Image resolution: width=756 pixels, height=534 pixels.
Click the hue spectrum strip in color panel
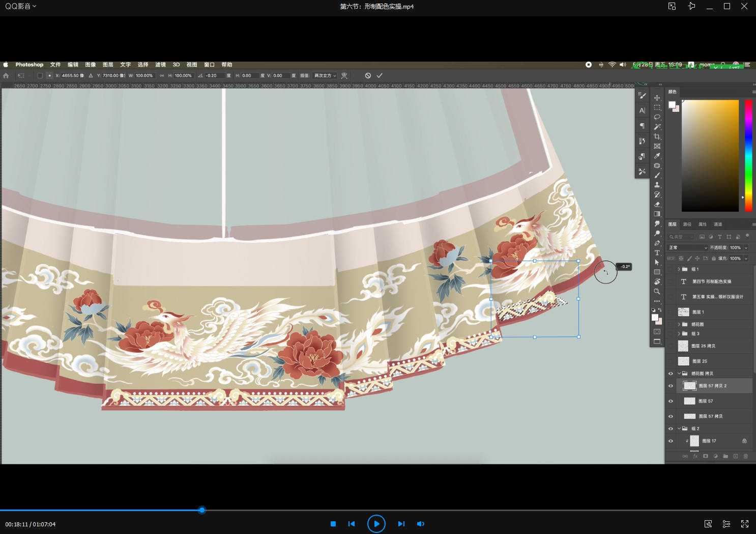748,155
